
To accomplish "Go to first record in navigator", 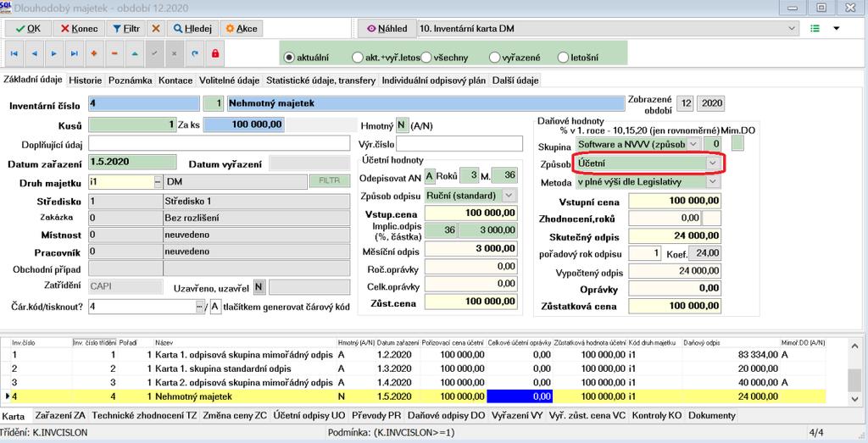I will tap(14, 53).
